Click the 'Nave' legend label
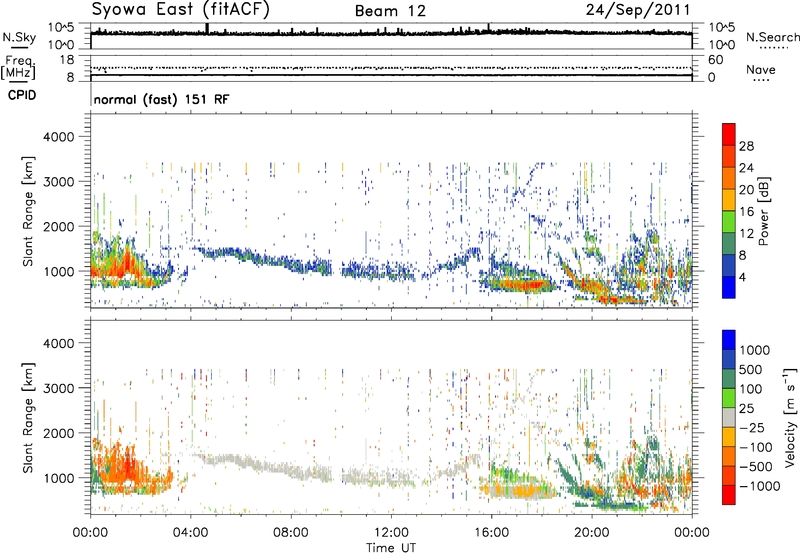 pos(761,69)
